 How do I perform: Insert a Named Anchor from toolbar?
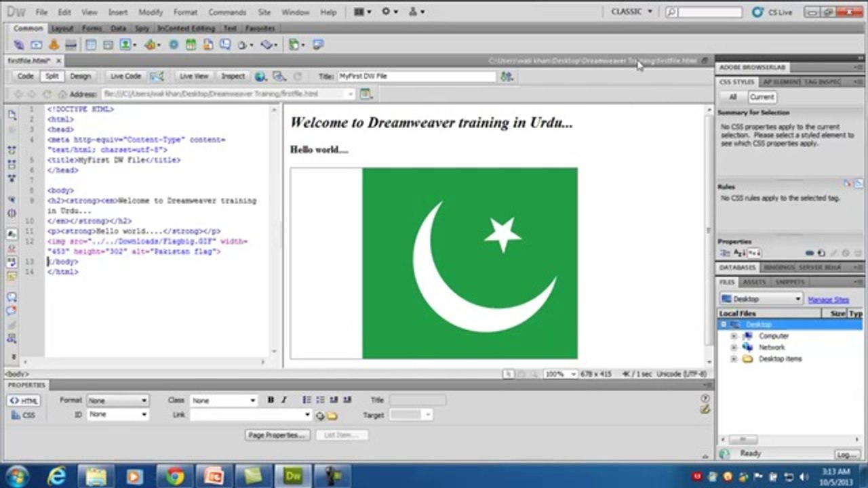[54, 45]
